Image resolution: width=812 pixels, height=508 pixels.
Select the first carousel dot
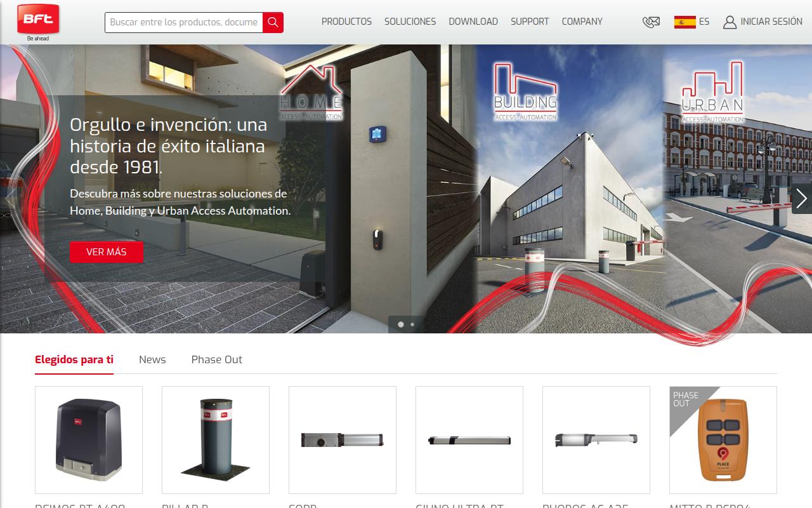(x=401, y=324)
